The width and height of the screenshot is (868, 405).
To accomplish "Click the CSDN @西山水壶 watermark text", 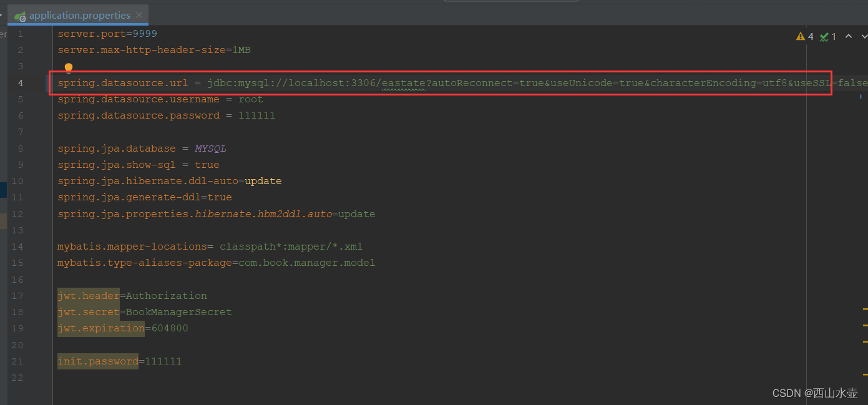I will coord(814,393).
